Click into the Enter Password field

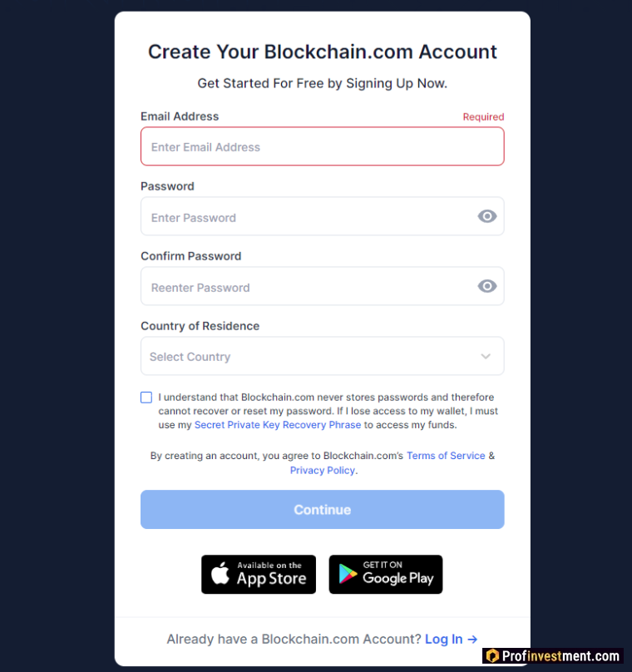point(308,217)
